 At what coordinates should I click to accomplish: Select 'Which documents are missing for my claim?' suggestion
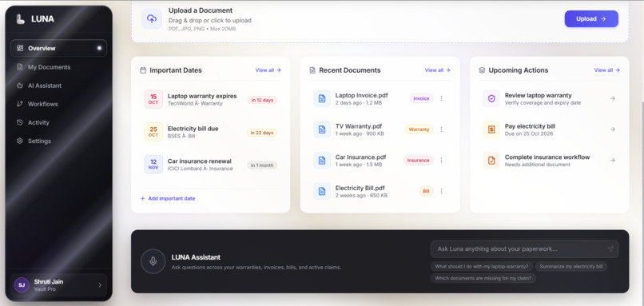click(x=483, y=279)
